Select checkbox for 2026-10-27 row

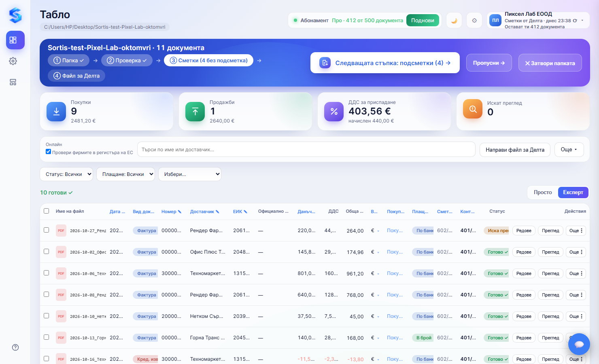46,230
